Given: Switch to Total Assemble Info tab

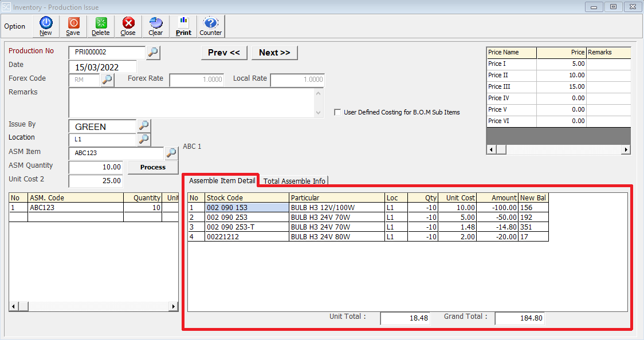Looking at the screenshot, I should pyautogui.click(x=294, y=181).
